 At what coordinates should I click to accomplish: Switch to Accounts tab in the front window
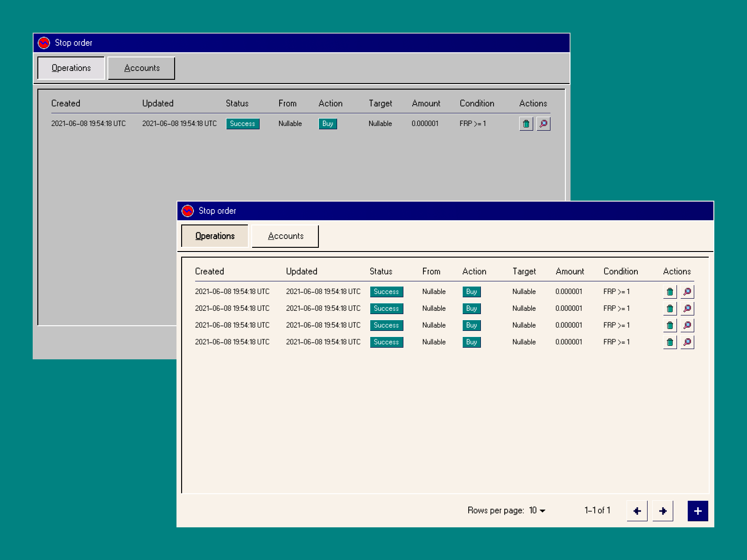coord(285,236)
